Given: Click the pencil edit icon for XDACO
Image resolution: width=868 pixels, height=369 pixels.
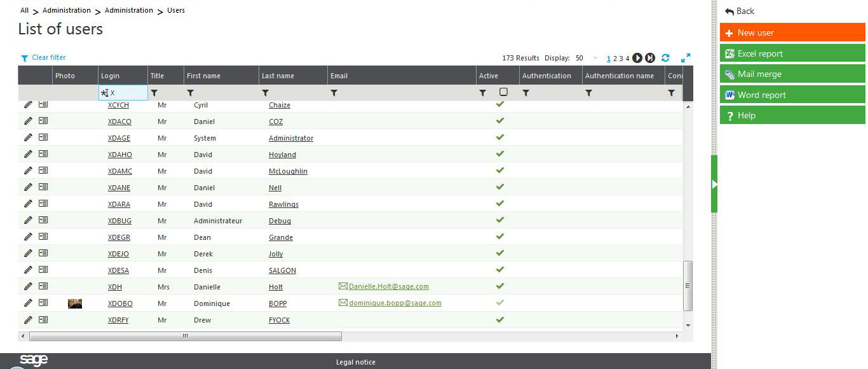Looking at the screenshot, I should [28, 122].
